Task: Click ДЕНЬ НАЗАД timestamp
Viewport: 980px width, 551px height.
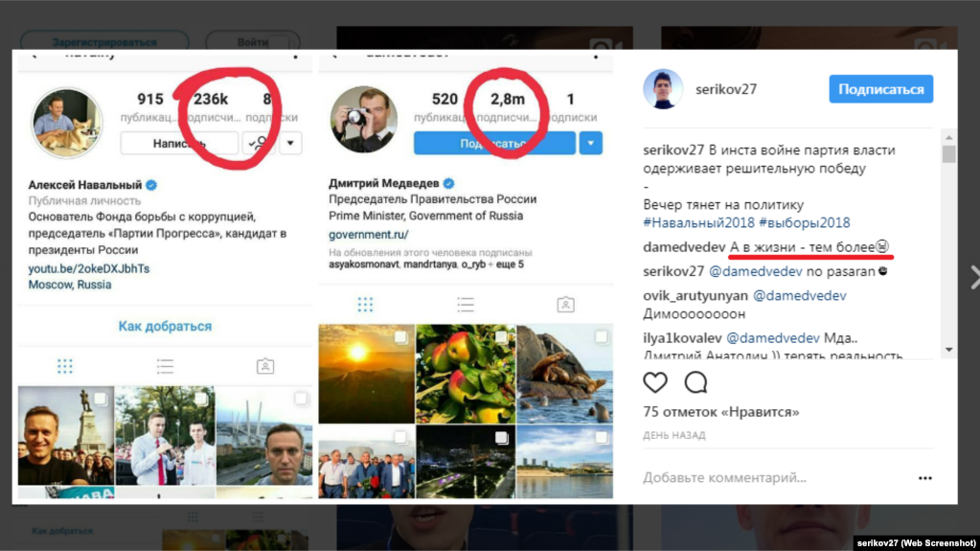Action: click(674, 435)
